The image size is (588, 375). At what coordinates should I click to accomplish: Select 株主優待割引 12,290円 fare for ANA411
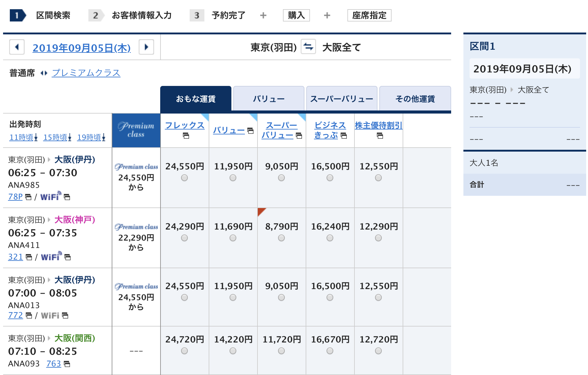point(378,238)
